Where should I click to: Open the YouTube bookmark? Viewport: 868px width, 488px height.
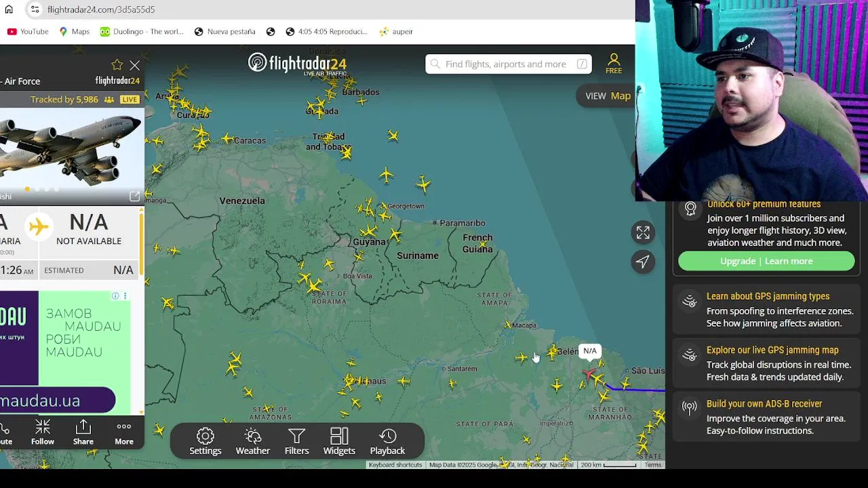click(x=28, y=31)
